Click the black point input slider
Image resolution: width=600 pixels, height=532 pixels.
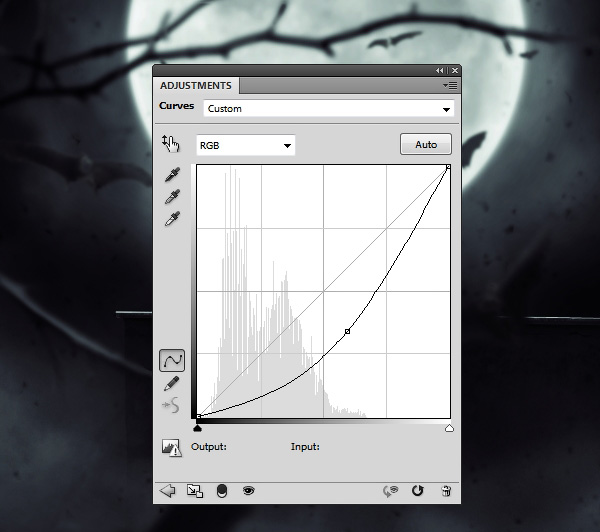[x=197, y=428]
